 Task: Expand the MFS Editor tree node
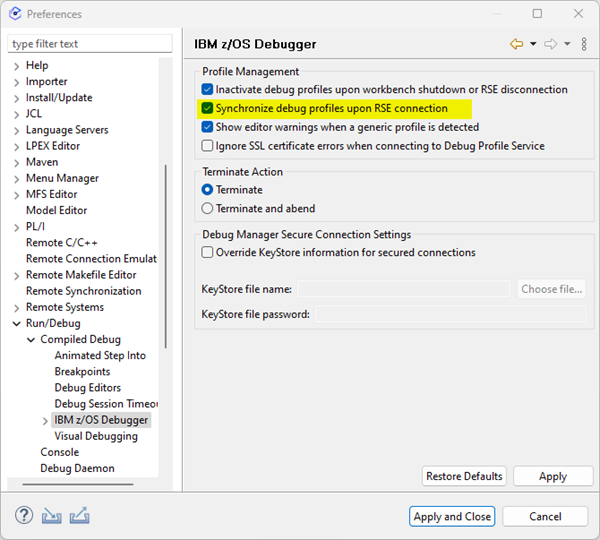[16, 195]
